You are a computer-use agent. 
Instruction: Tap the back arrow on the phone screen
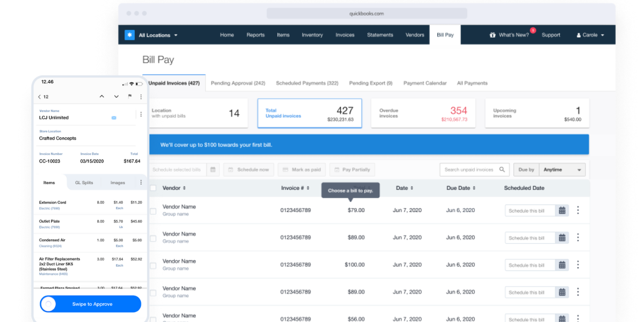click(x=39, y=97)
